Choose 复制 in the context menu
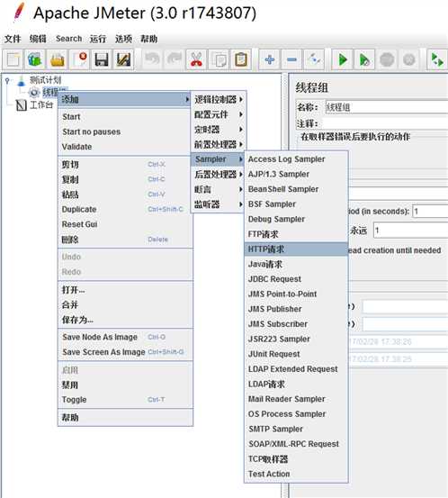448x498 pixels. pyautogui.click(x=125, y=179)
